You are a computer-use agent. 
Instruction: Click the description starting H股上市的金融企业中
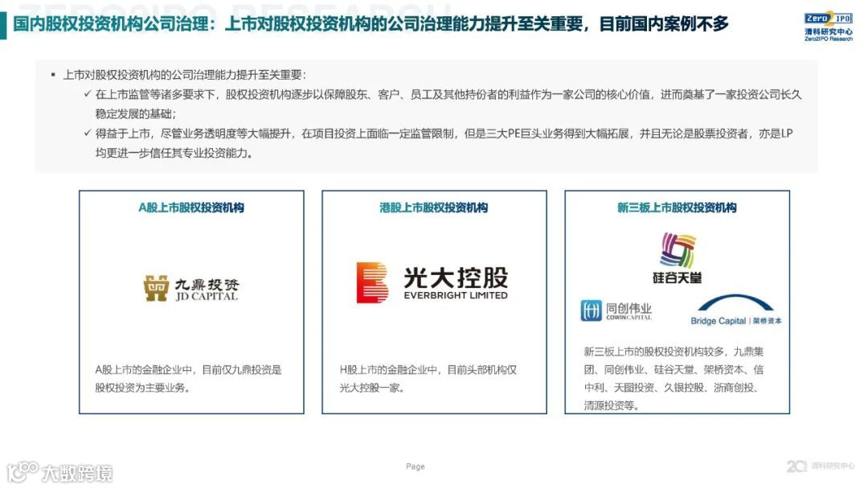point(428,379)
